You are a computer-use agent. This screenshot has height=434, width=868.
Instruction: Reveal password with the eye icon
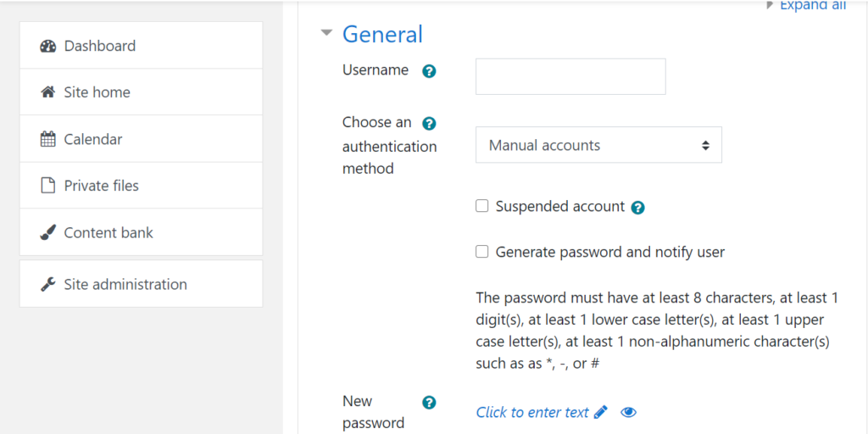628,412
